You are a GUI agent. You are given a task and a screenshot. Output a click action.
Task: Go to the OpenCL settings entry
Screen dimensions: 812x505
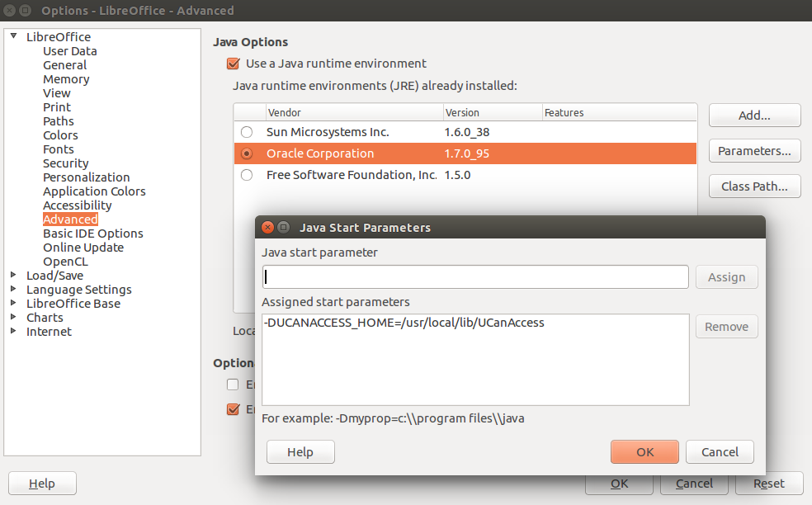(x=65, y=262)
